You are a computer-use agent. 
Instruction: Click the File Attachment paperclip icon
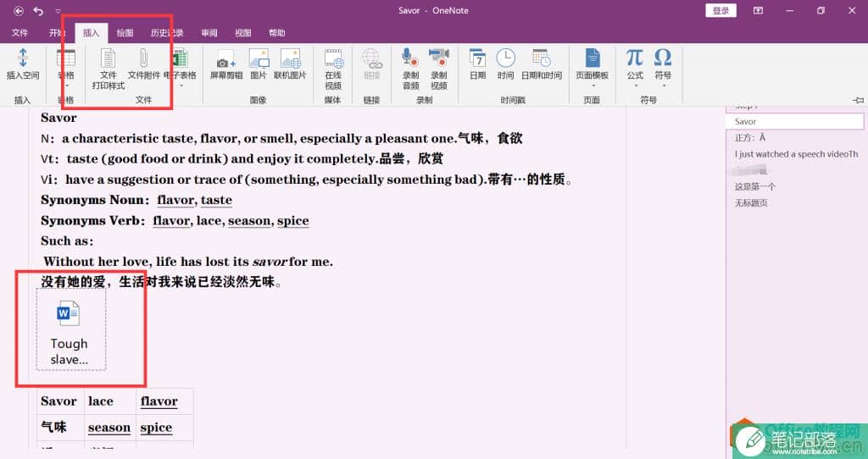[x=143, y=58]
